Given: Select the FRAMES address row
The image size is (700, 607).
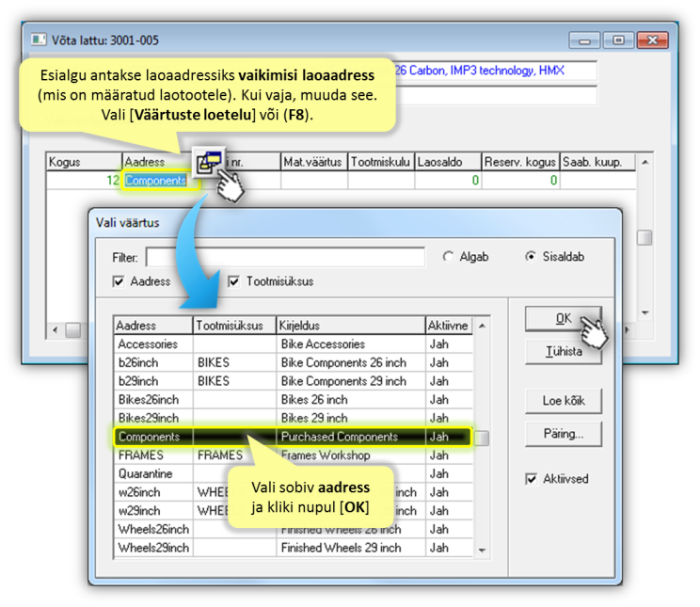Looking at the screenshot, I should tap(294, 455).
